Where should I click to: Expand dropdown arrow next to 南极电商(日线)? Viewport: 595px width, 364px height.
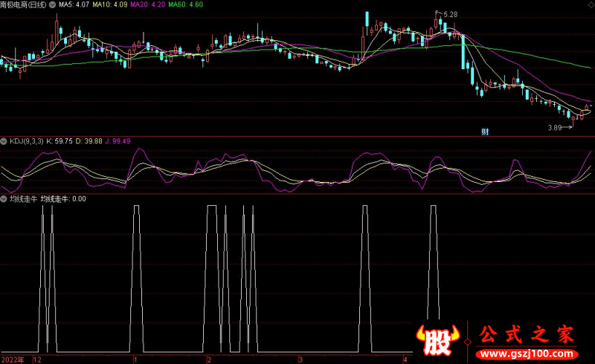(x=52, y=4)
